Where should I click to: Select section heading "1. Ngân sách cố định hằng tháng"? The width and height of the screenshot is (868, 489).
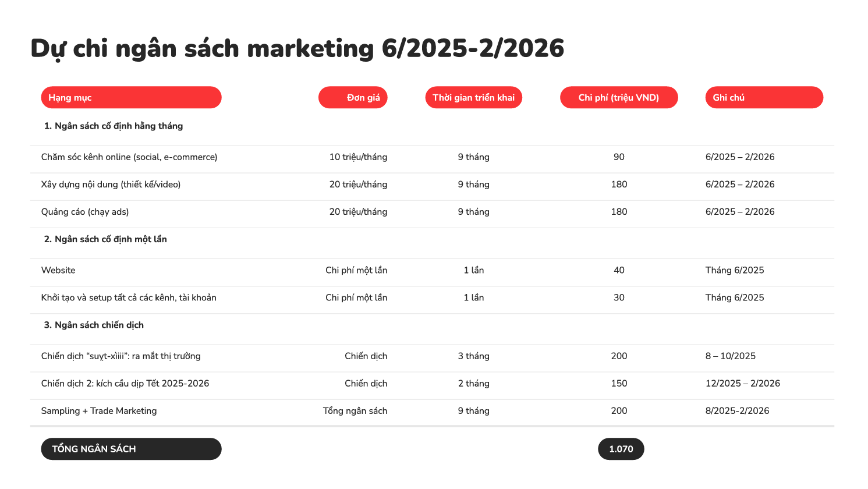tap(114, 126)
